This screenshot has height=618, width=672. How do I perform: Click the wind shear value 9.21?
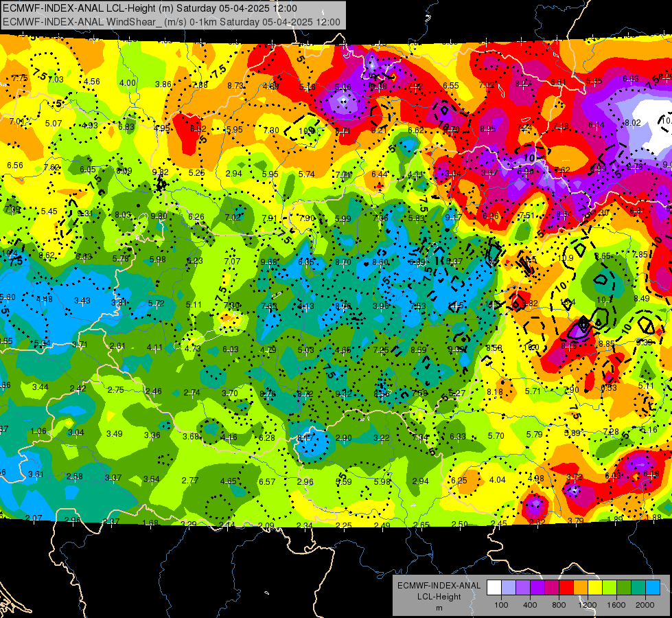(380, 130)
